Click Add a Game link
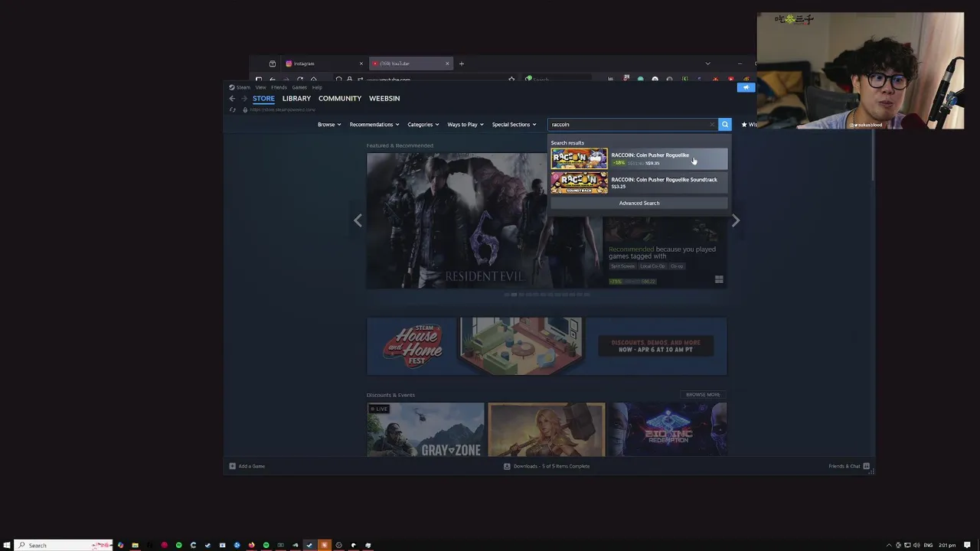This screenshot has height=551, width=980. point(251,466)
